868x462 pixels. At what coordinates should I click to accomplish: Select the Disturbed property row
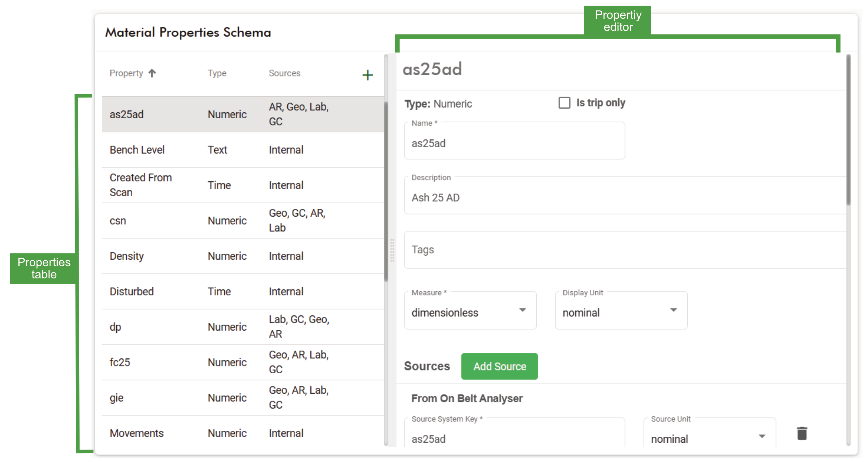tap(243, 291)
